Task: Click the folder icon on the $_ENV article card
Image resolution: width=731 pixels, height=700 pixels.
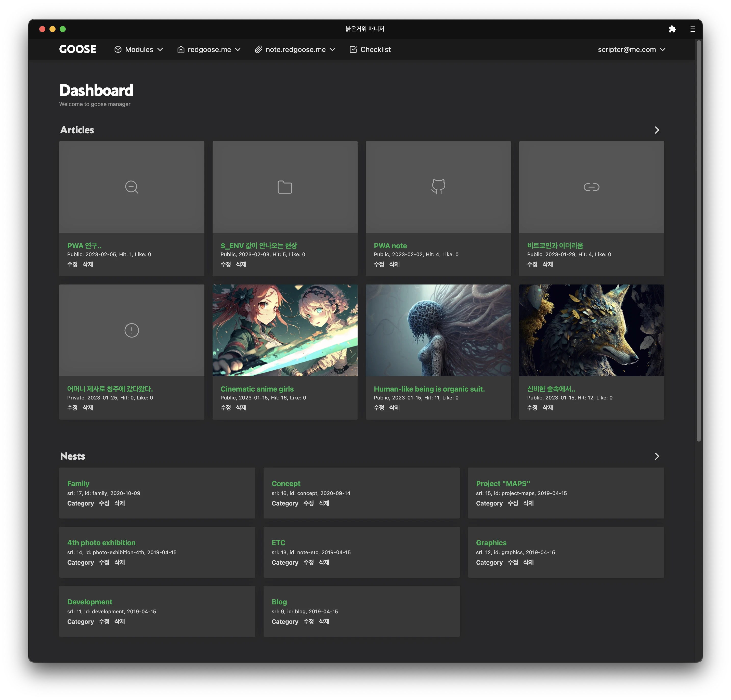Action: click(x=285, y=187)
